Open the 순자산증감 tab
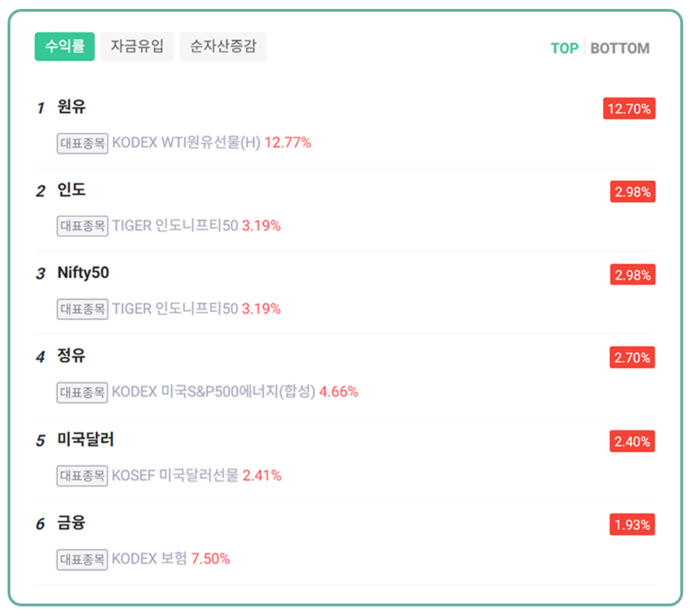This screenshot has width=690, height=616. click(x=223, y=47)
